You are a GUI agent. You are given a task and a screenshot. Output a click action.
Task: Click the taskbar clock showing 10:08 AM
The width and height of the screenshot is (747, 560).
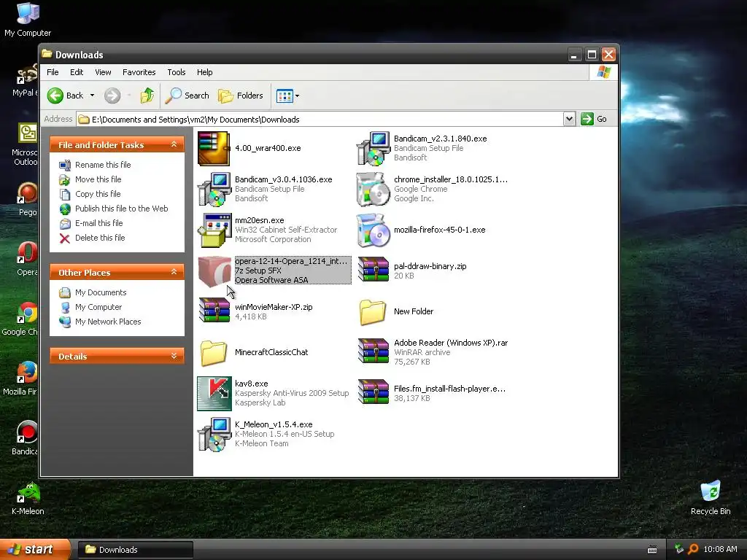pos(720,549)
